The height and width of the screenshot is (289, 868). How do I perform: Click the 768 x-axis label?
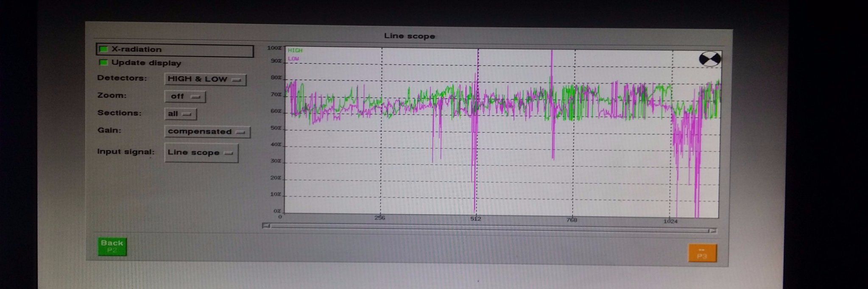[572, 220]
